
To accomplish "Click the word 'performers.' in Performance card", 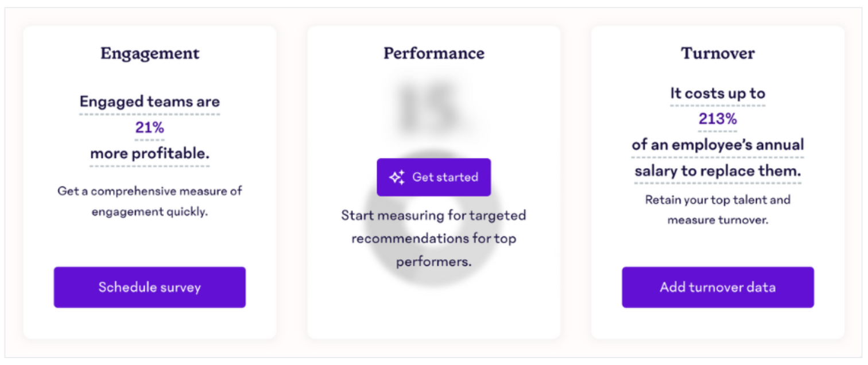I will coord(434,262).
